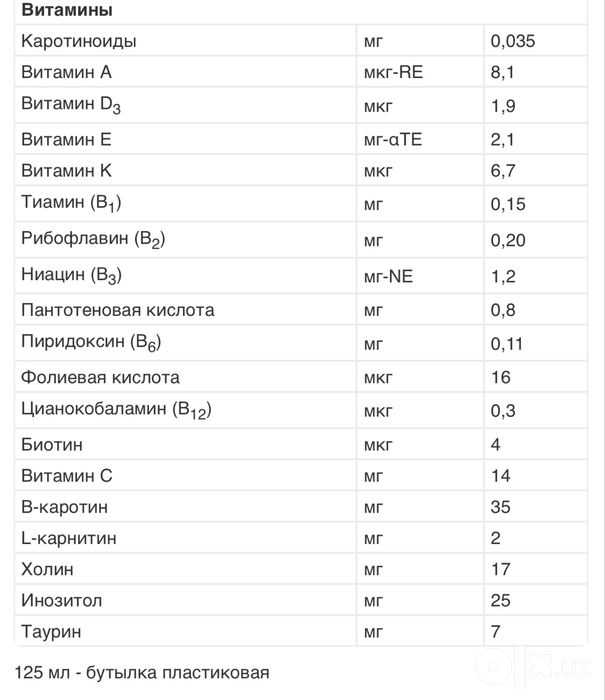Select the Пиридоксин (B6) row label

tap(91, 343)
